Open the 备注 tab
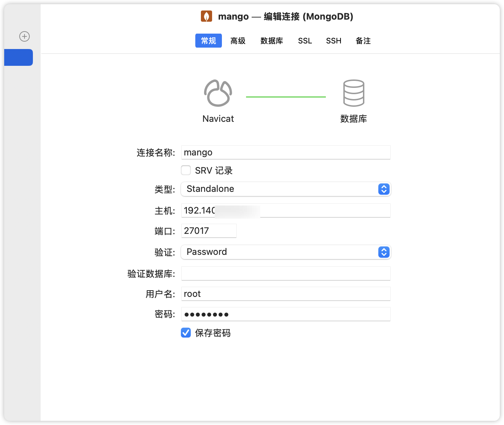504x425 pixels. click(363, 41)
